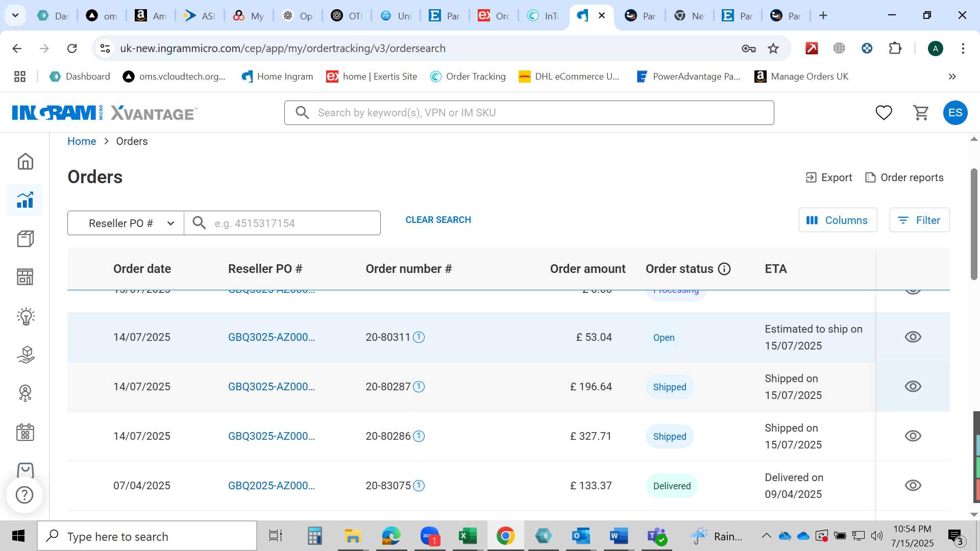This screenshot has height=551, width=980.
Task: Click the scrollbar down arrow
Action: coord(974,515)
